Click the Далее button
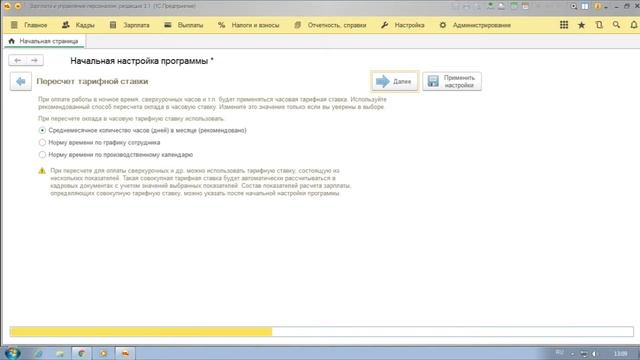 (395, 81)
